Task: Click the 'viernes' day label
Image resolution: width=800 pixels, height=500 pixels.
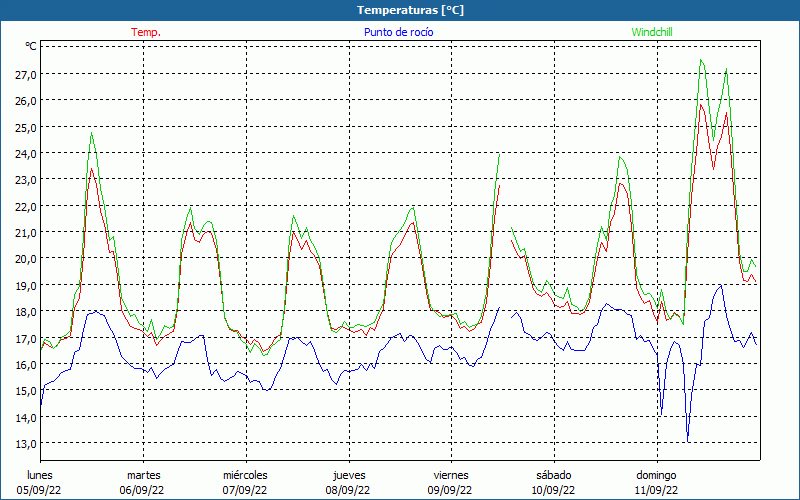Action: 451,475
